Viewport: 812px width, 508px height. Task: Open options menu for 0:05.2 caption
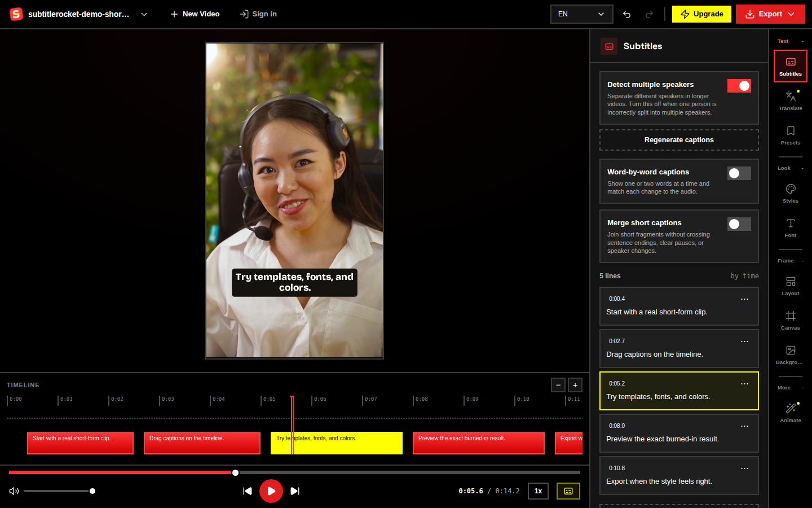pyautogui.click(x=744, y=384)
